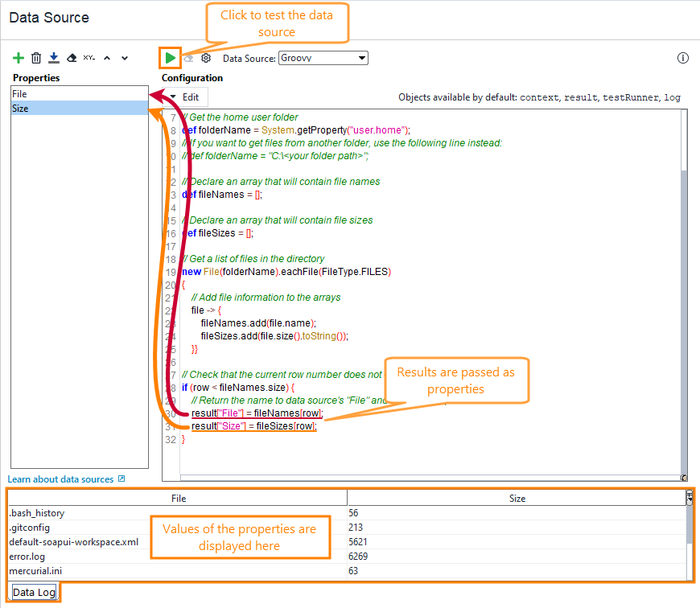This screenshot has width=700, height=608.
Task: Click the File column header in the results table
Action: 179,499
